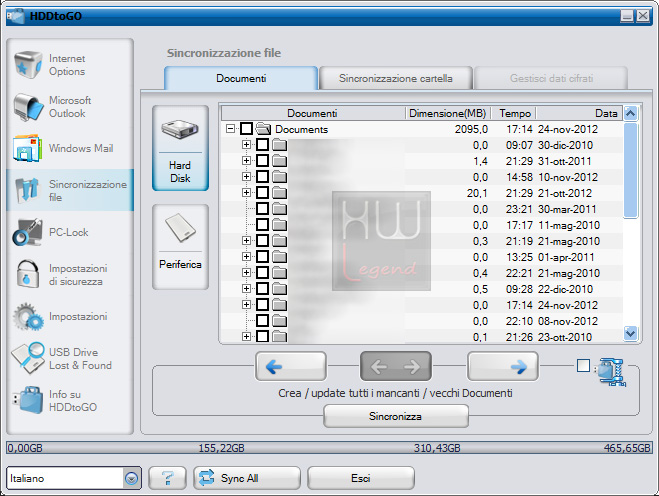Expand the folder at 22:21 21-mag-2010

tap(247, 272)
